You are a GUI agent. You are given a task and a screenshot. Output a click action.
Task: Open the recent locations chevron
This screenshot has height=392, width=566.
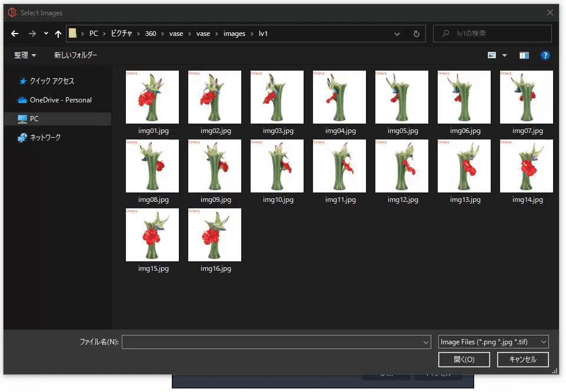[x=46, y=34]
